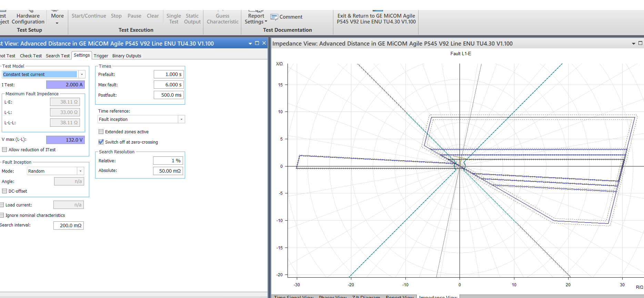This screenshot has width=644, height=298.
Task: Click the V max (L-L) field
Action: [66, 140]
